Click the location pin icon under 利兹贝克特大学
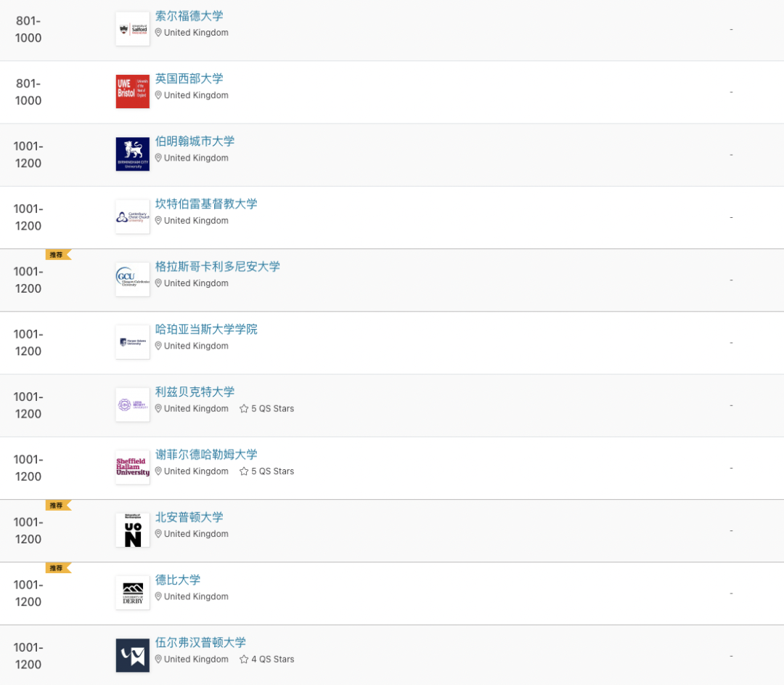 158,408
